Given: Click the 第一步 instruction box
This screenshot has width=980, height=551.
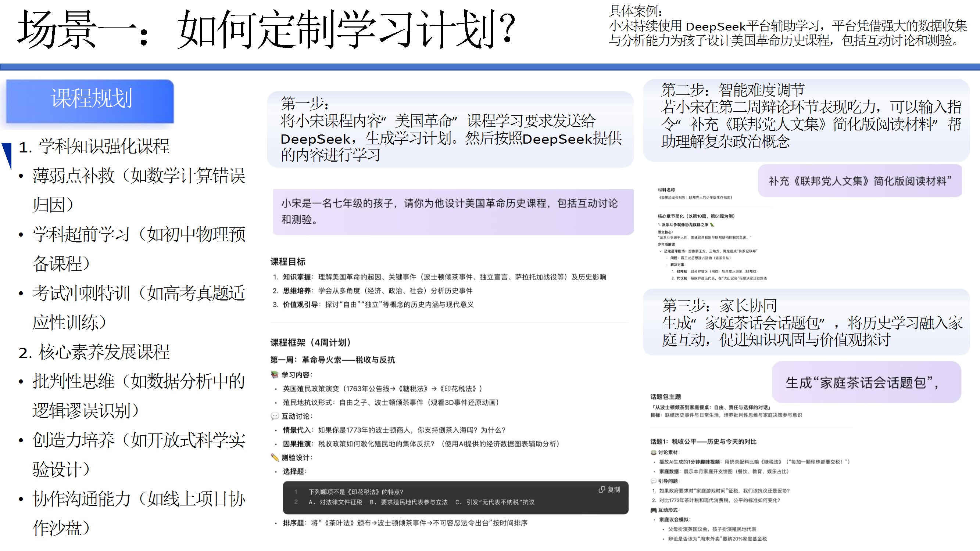Looking at the screenshot, I should (x=450, y=129).
